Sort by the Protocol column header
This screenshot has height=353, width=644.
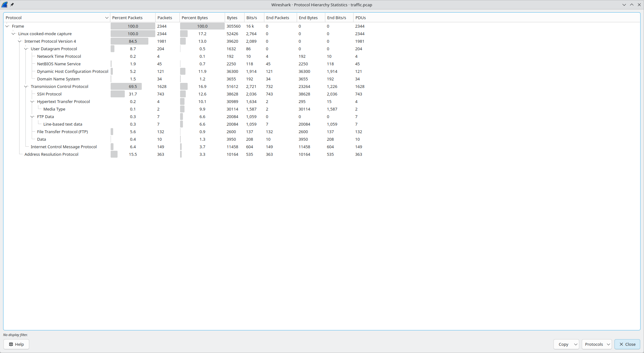tap(57, 18)
